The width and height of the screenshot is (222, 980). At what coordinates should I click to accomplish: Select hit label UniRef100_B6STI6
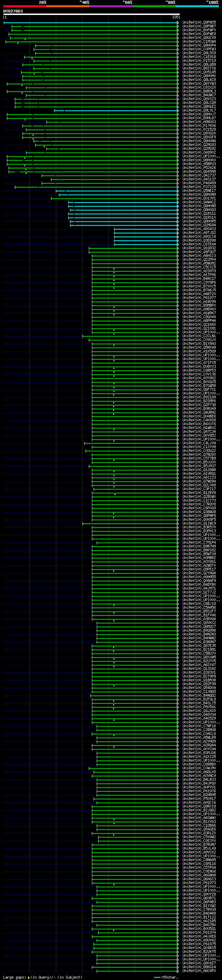coord(199,68)
